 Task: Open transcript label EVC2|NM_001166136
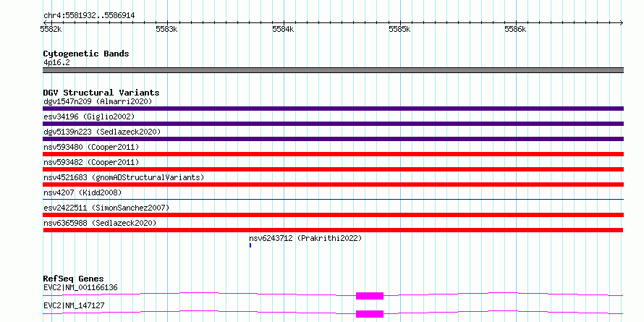80,287
